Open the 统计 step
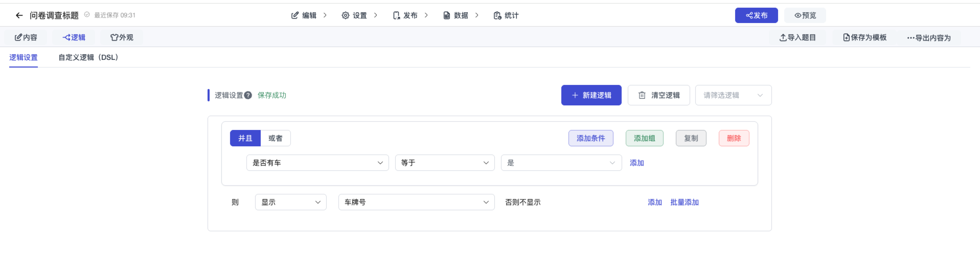 506,15
